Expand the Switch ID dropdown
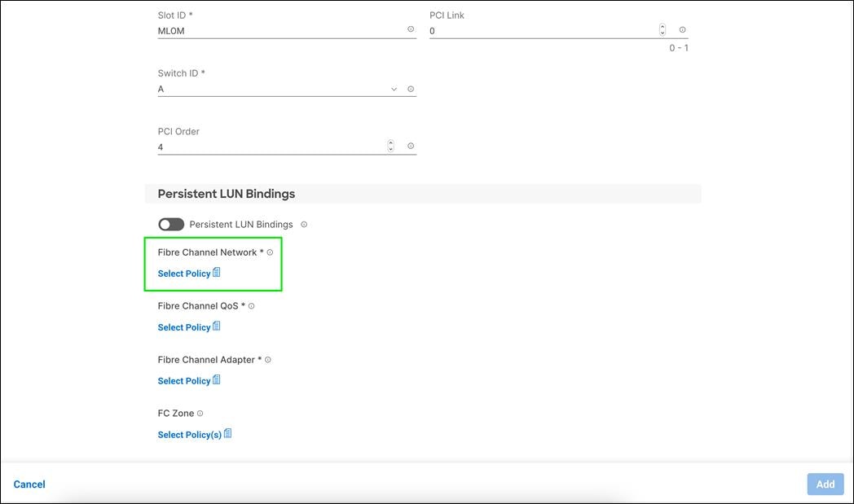The width and height of the screenshot is (854, 504). 394,89
